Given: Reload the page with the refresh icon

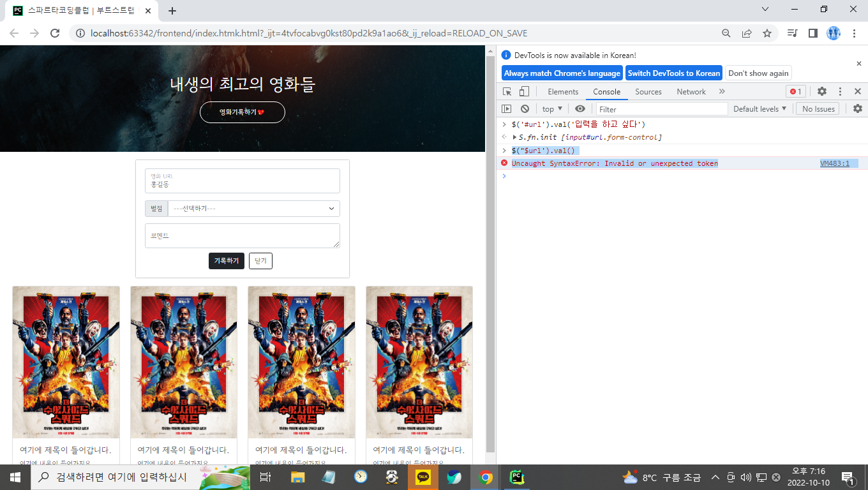Looking at the screenshot, I should (55, 33).
